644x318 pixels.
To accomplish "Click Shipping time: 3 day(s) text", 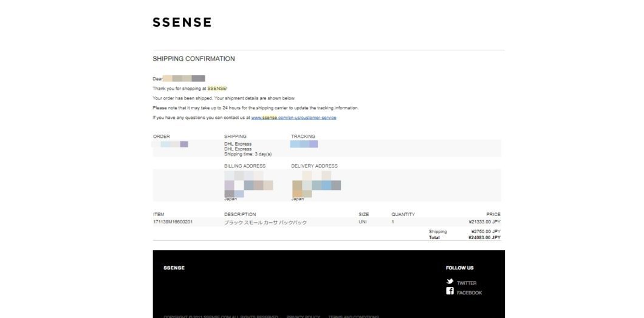I will pos(248,154).
